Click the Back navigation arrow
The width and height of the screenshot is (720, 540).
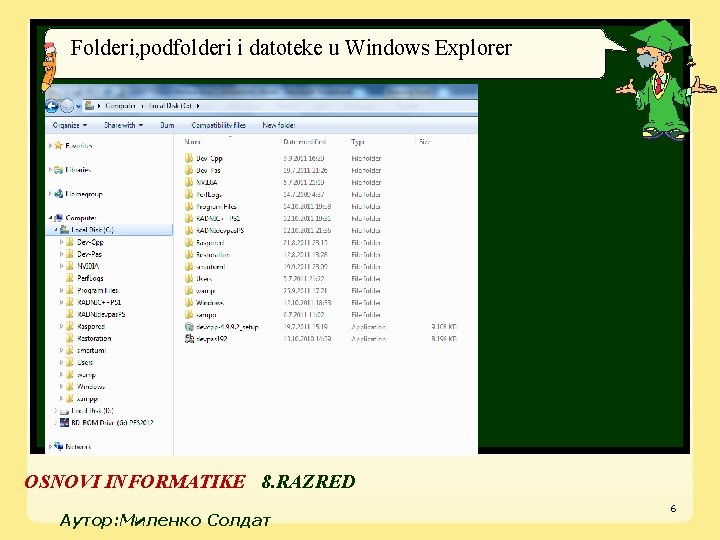coord(52,106)
